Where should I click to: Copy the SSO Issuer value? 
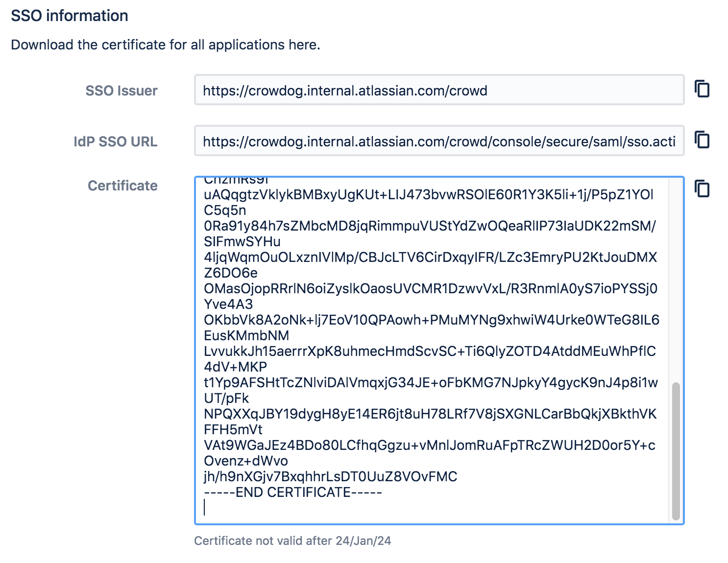click(x=702, y=89)
